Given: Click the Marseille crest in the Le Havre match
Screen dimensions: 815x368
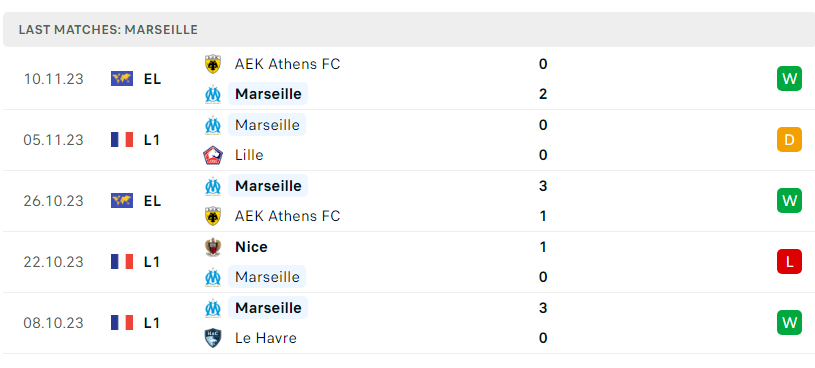Looking at the screenshot, I should (x=213, y=308).
